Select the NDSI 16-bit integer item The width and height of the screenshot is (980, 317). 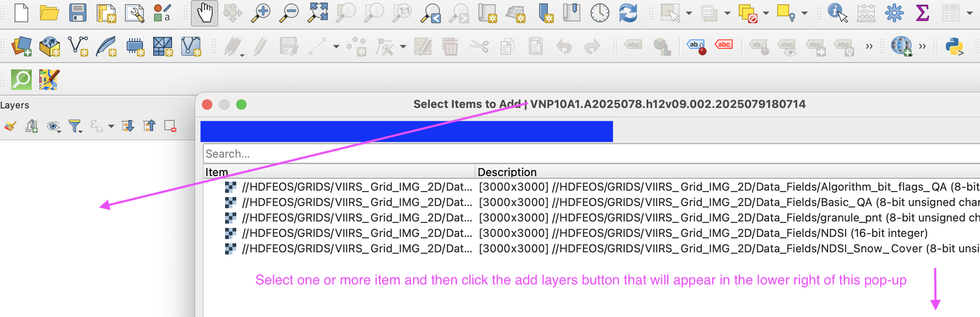(591, 233)
